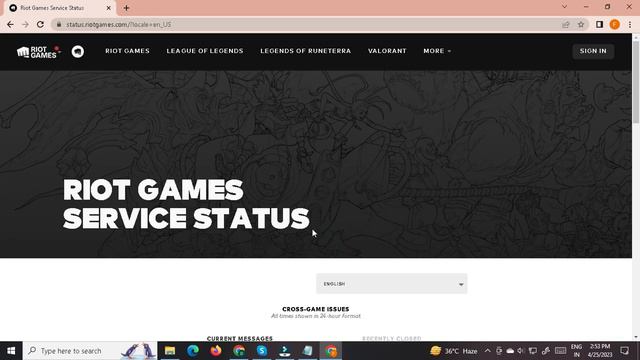Image resolution: width=640 pixels, height=360 pixels.
Task: Click the share page icon
Action: [566, 24]
